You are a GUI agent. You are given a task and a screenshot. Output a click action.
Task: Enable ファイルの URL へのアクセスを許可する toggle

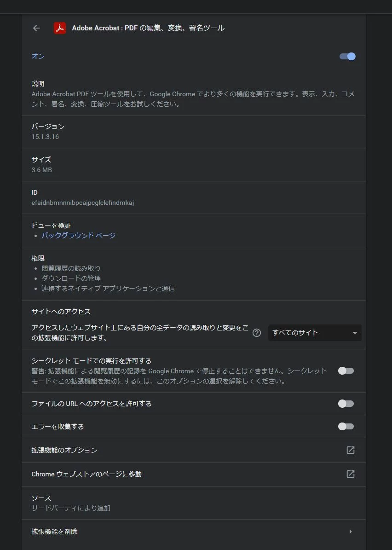tap(346, 404)
